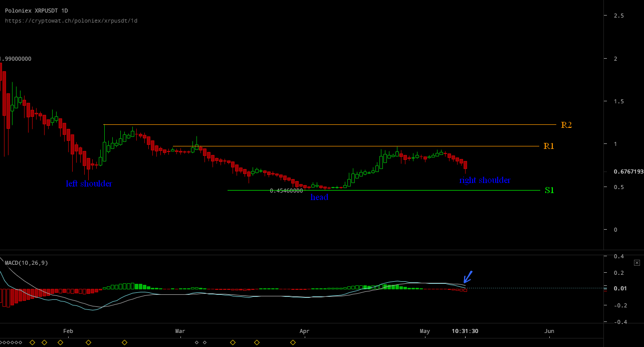Click first yellow diamond after gray marker cluster
644x347 pixels.
point(32,342)
